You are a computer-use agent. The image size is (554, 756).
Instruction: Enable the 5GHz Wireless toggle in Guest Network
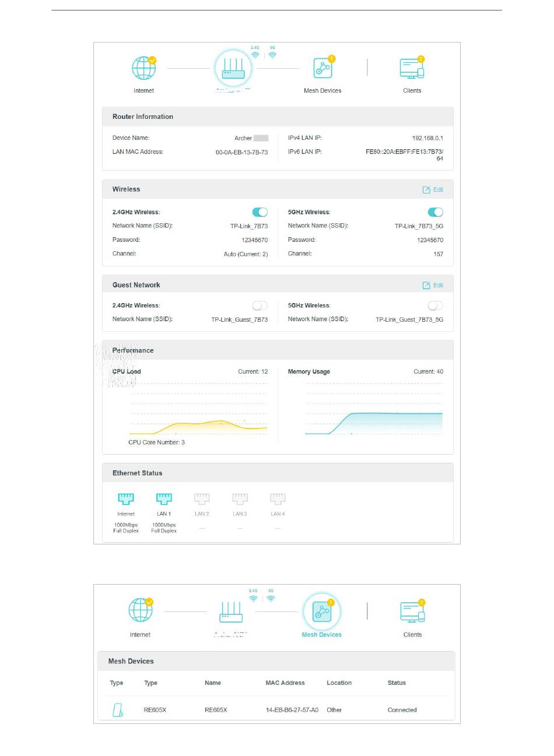pos(435,305)
